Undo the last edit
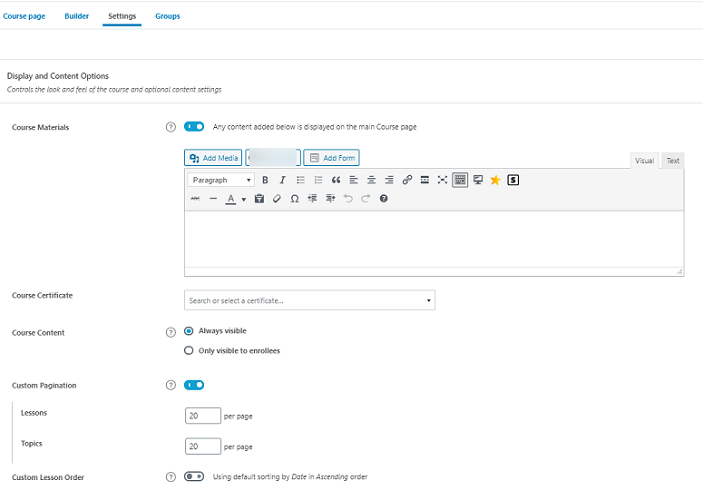Viewport: 703px width, 500px height. pos(348,198)
